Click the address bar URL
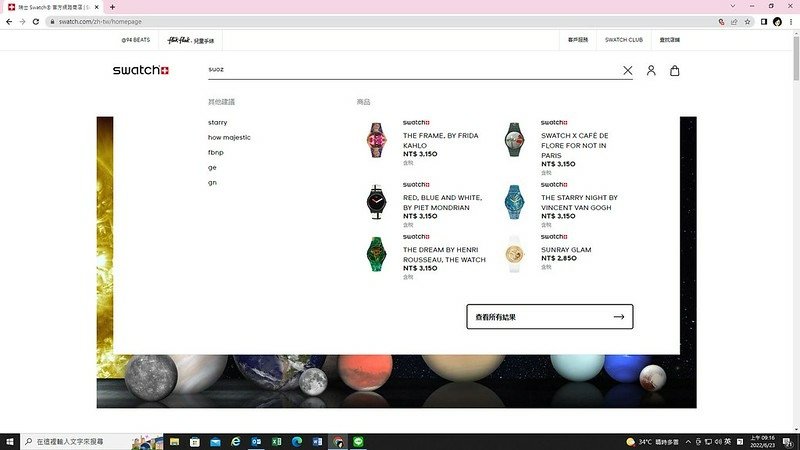Screen dimensions: 800x450 [100, 21]
